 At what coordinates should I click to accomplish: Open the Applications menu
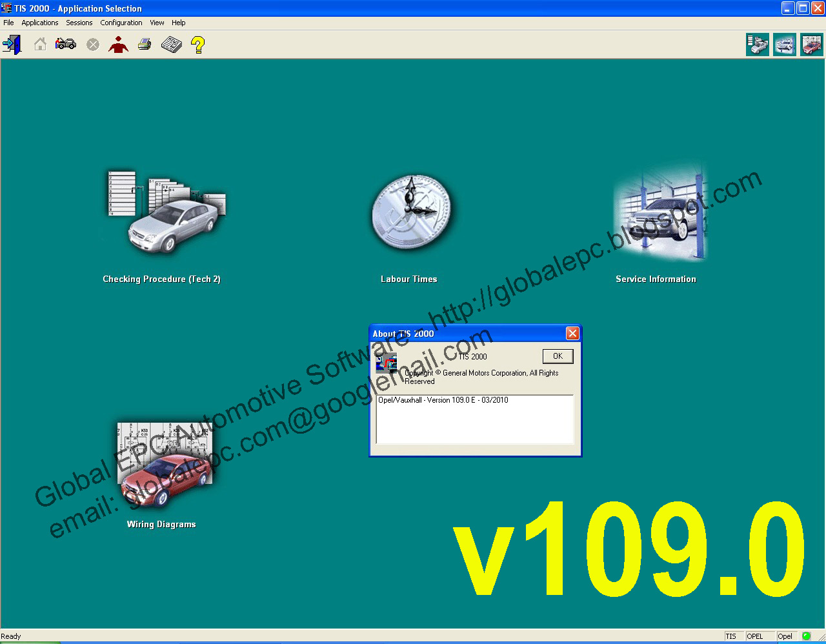pos(40,23)
